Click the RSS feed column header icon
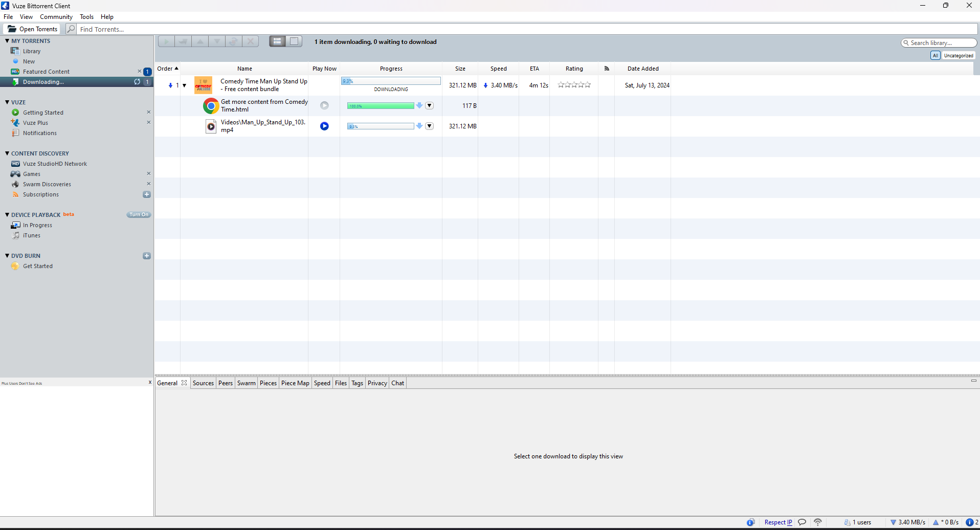980x530 pixels. tap(607, 69)
